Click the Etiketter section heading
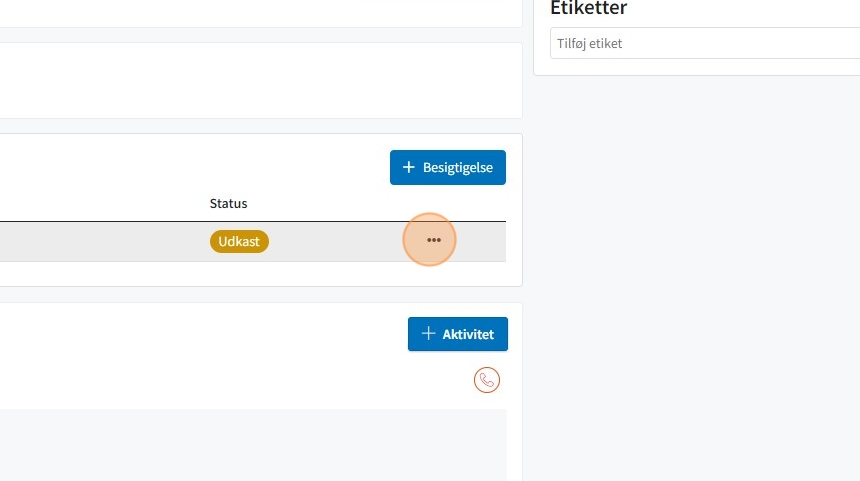Viewport: 860px width, 481px height. [589, 8]
